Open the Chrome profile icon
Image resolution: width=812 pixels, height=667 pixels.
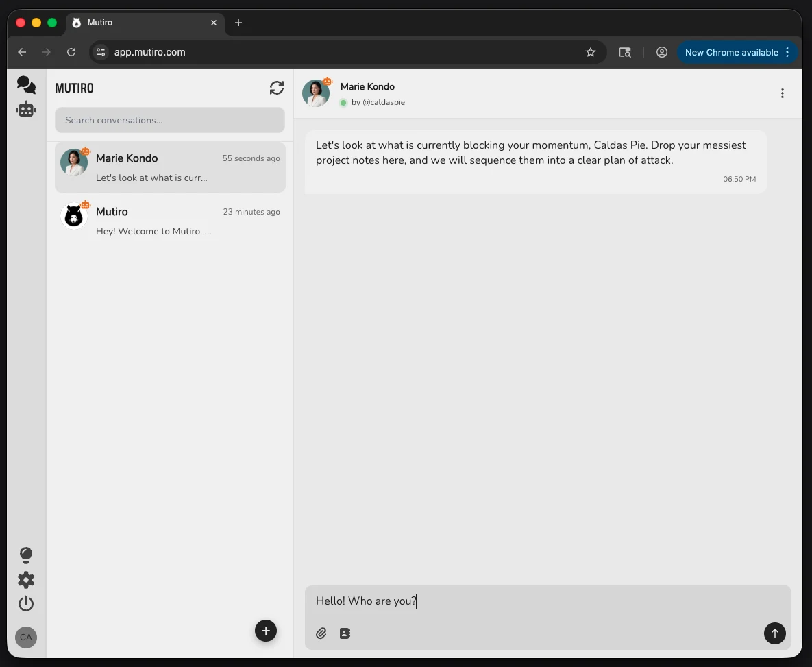coord(661,52)
